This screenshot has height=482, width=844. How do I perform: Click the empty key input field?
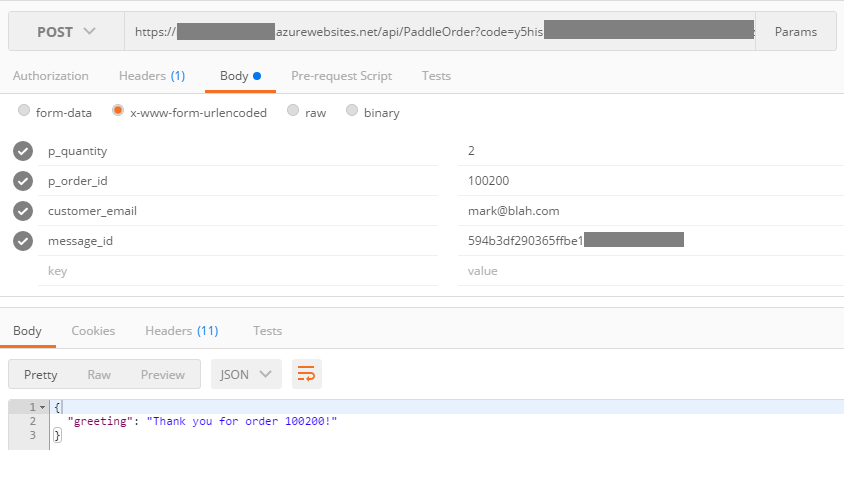[238, 271]
